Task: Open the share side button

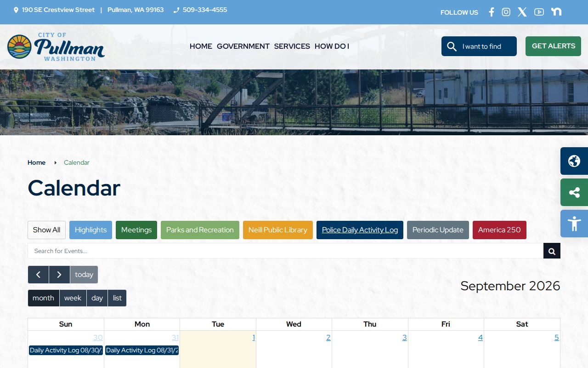Action: point(574,192)
